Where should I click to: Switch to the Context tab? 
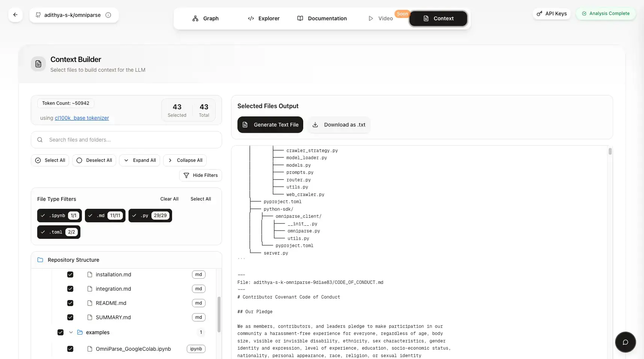point(438,18)
